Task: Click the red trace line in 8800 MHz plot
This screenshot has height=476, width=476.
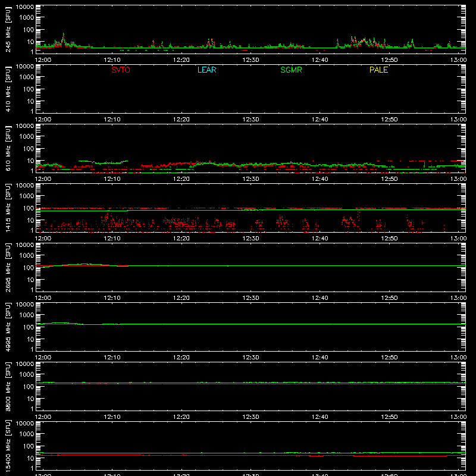Action: (x=250, y=384)
